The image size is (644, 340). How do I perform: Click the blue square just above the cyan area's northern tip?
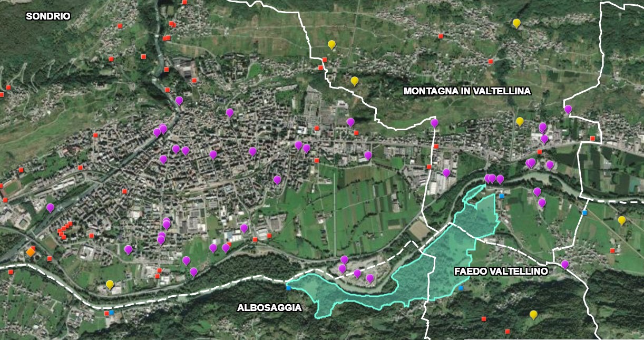[502, 196]
